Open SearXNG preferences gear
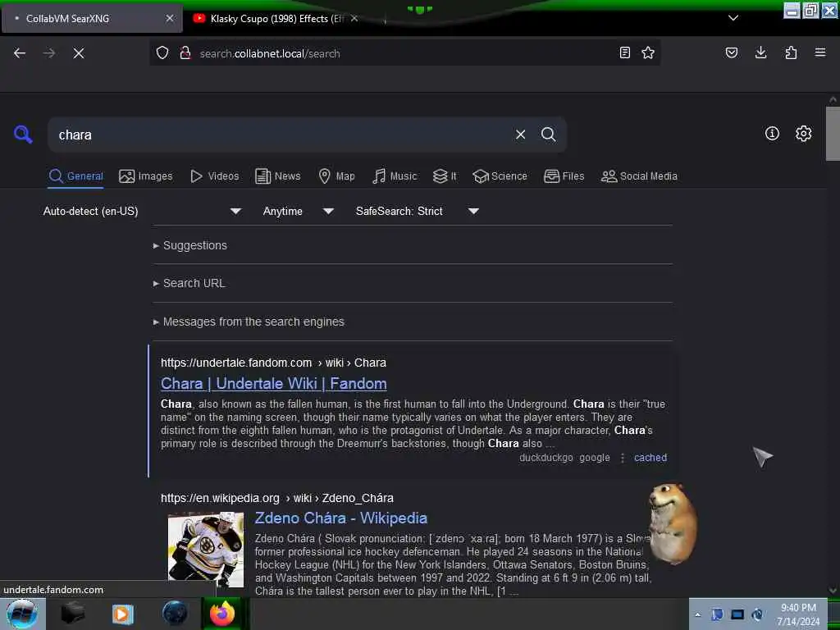 click(804, 134)
